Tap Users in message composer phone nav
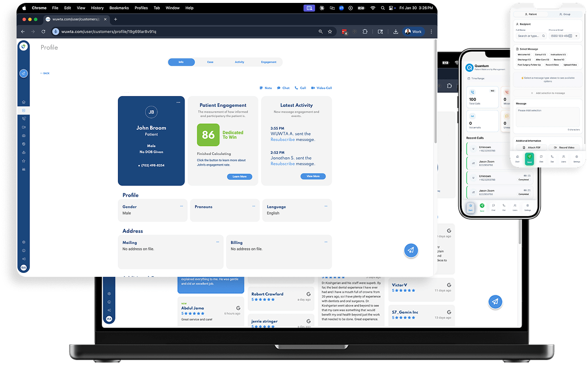Image resolution: width=588 pixels, height=372 pixels. [563, 159]
